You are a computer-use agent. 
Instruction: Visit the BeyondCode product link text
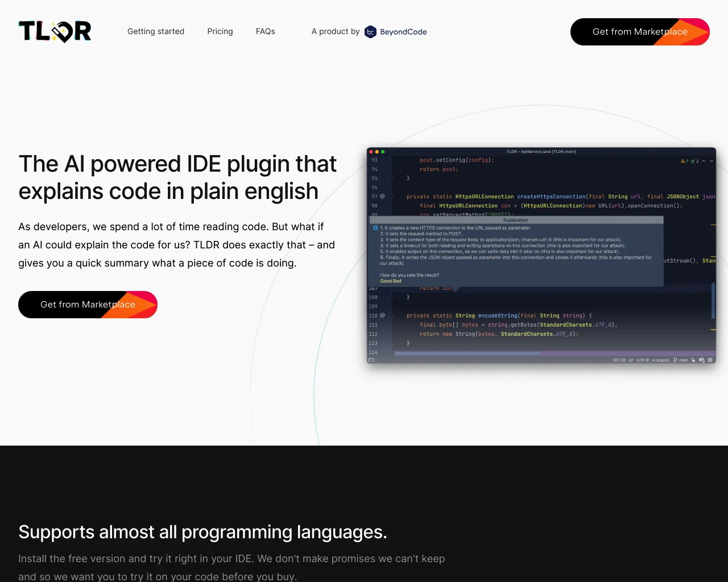(x=403, y=32)
